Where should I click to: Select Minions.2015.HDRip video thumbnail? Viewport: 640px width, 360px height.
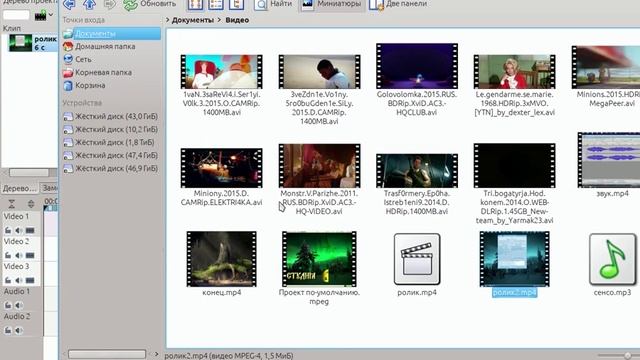tap(606, 67)
